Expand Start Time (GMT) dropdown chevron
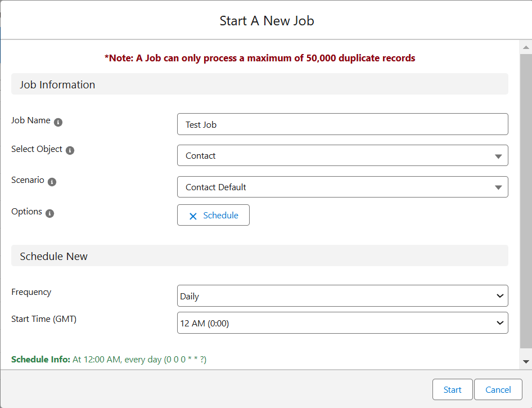Screen dimensions: 532x408 500,323
